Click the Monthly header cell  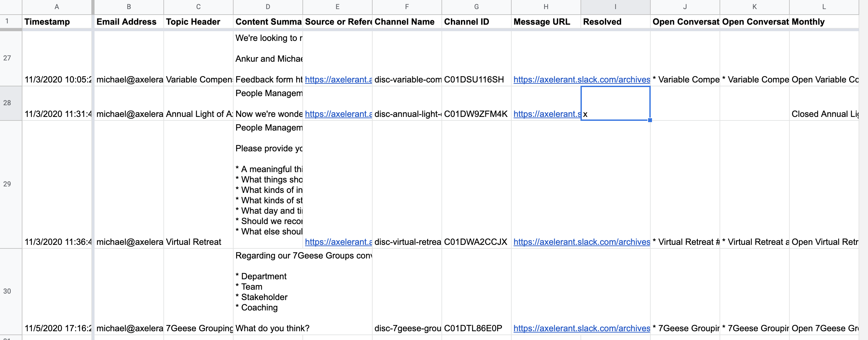pyautogui.click(x=824, y=21)
